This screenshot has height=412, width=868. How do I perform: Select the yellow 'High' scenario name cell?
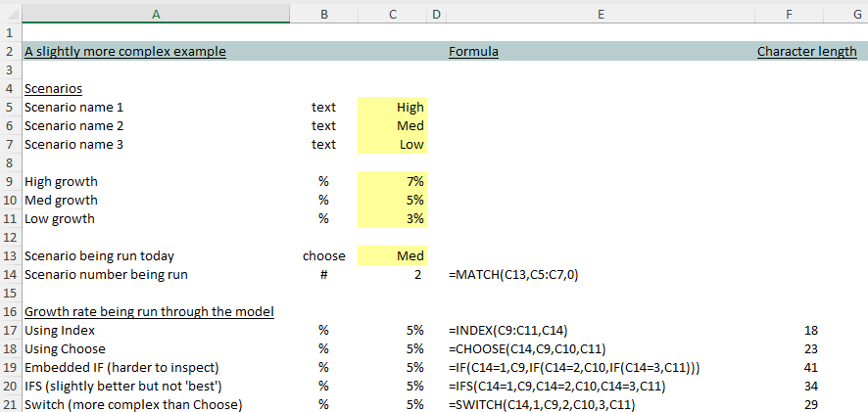pos(392,108)
